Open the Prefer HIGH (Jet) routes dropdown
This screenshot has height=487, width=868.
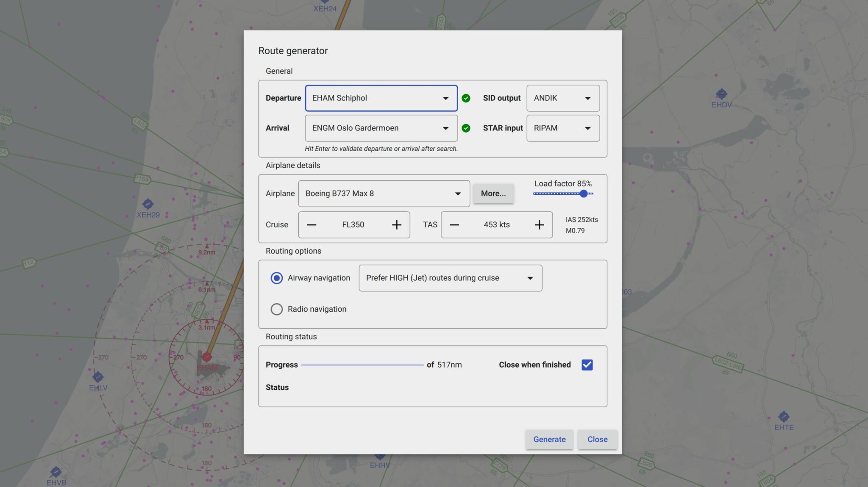[450, 278]
